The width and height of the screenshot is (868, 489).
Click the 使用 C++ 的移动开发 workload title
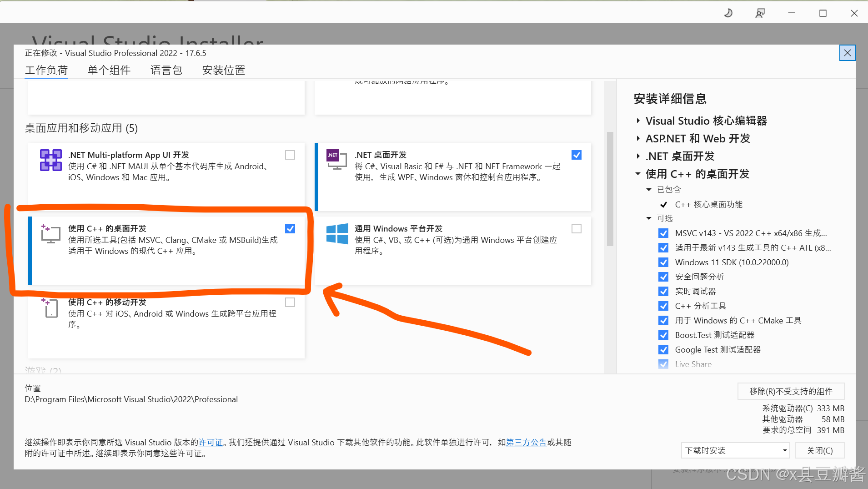(107, 302)
